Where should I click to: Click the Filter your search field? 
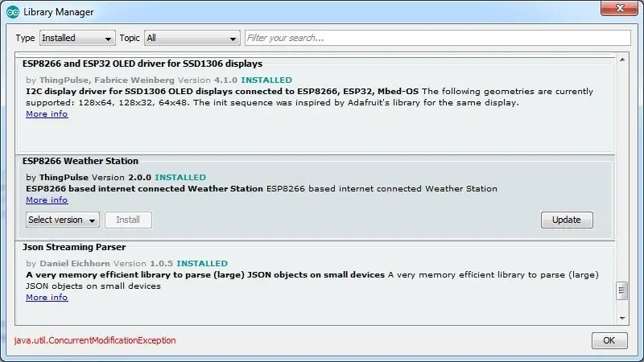(438, 38)
